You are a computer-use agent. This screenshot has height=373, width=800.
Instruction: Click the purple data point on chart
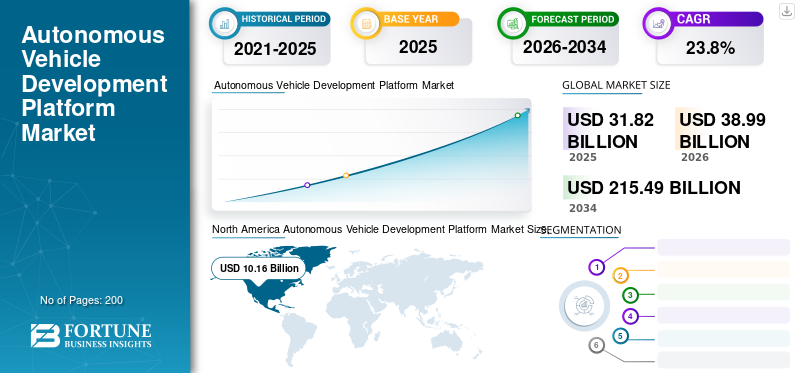tap(307, 185)
